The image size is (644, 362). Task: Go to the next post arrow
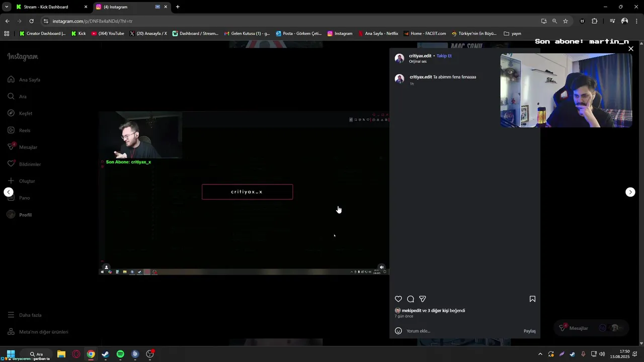[x=630, y=192]
